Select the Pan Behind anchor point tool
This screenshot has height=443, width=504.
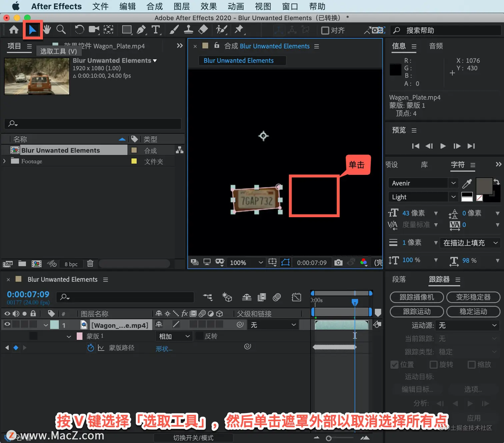pos(108,30)
